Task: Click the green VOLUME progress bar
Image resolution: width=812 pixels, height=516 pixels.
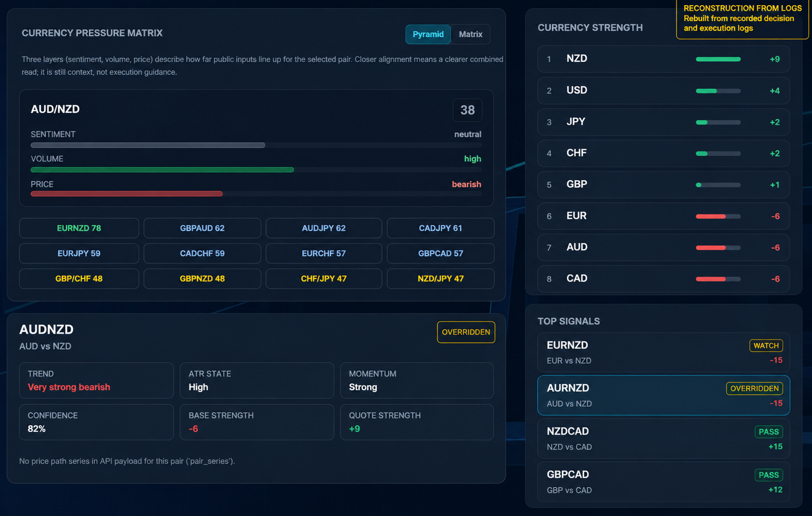Action: point(162,170)
